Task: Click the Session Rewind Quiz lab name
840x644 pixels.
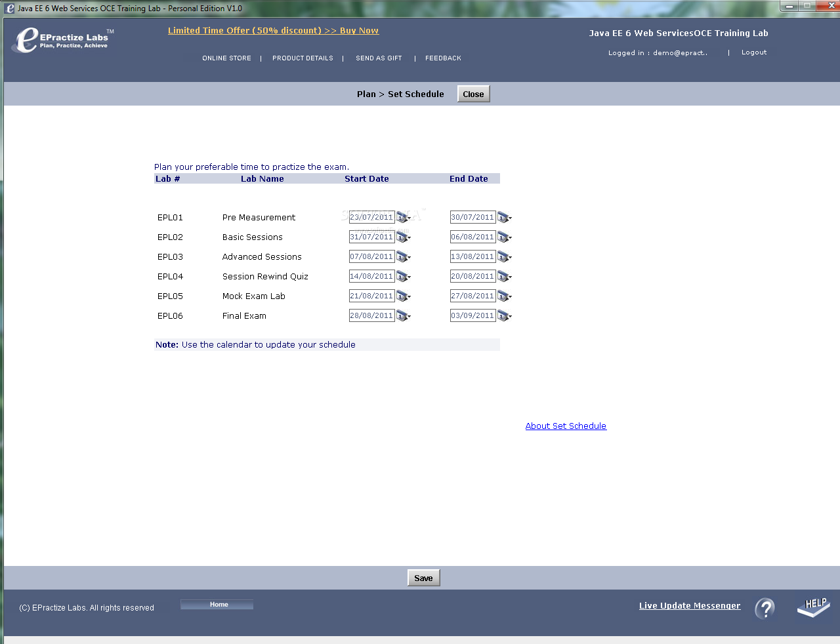Action: click(265, 277)
